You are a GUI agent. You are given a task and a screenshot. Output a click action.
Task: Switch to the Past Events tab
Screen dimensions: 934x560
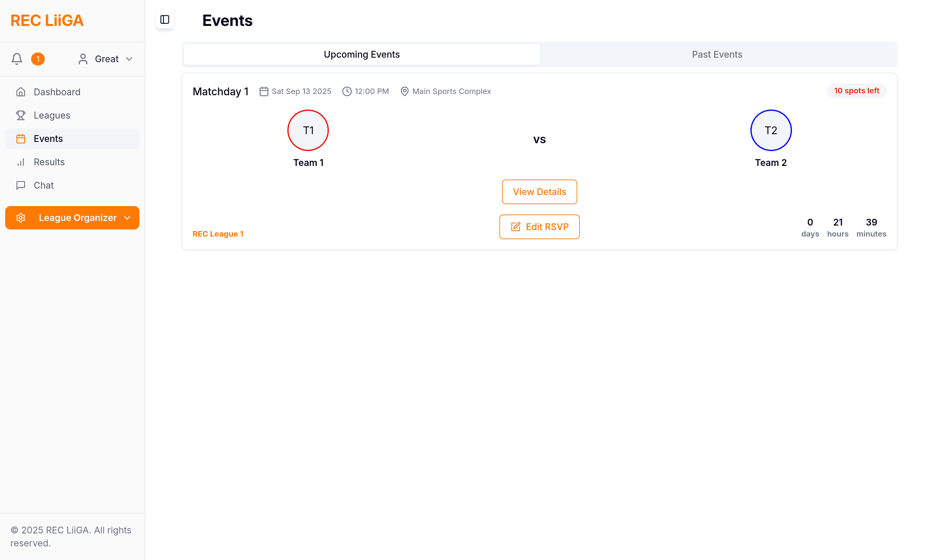[x=716, y=54]
